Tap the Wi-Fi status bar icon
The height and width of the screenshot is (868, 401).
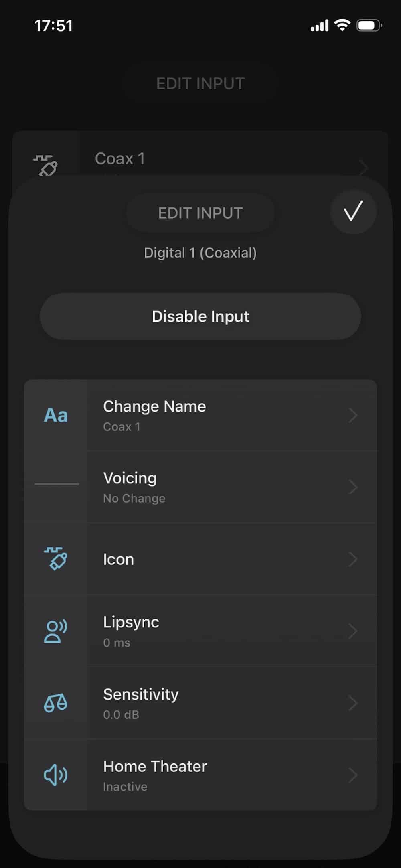tap(342, 26)
